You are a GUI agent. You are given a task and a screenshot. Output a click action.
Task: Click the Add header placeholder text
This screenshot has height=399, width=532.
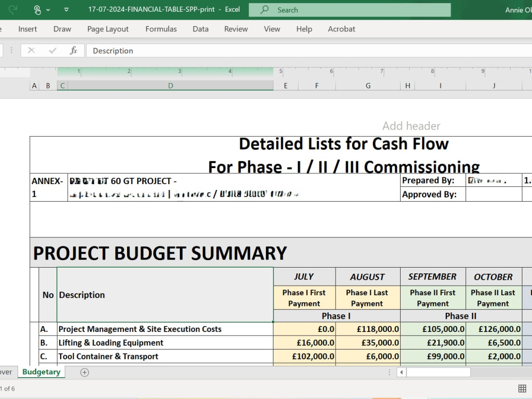[411, 126]
